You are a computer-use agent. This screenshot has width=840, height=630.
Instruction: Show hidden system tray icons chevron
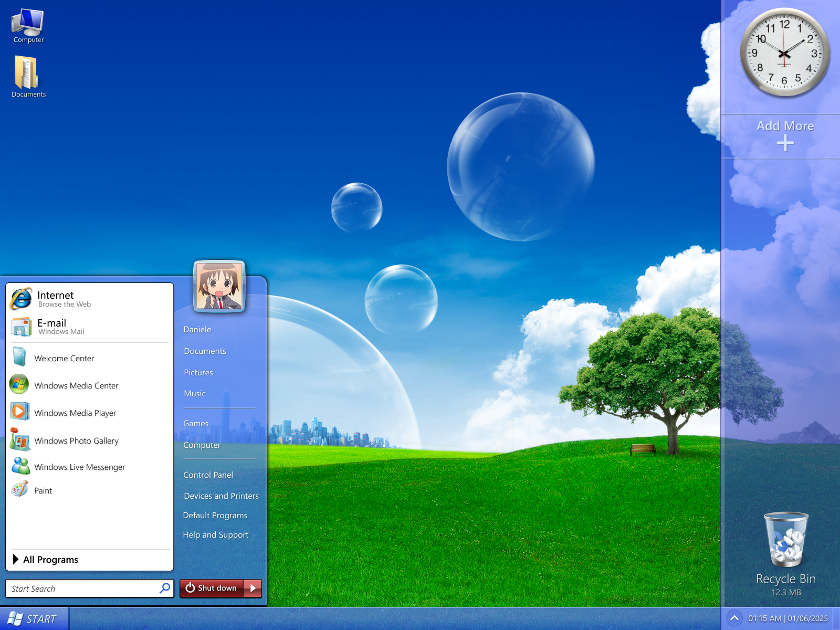click(734, 618)
